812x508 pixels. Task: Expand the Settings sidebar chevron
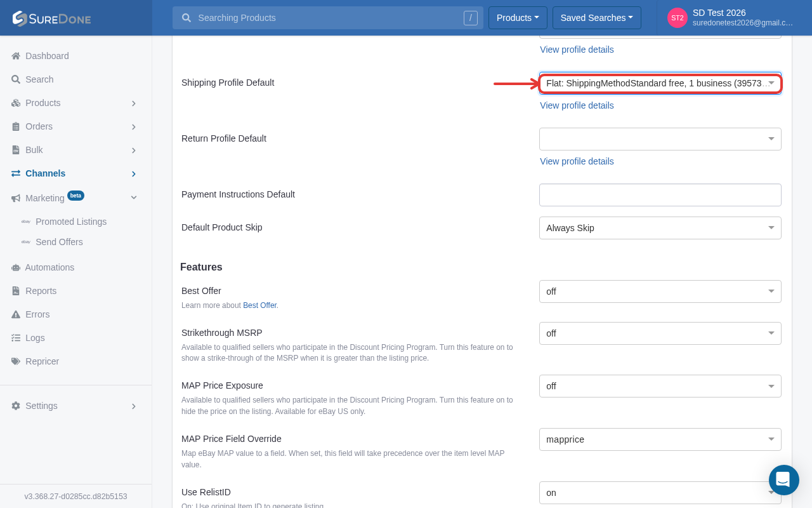(x=134, y=406)
